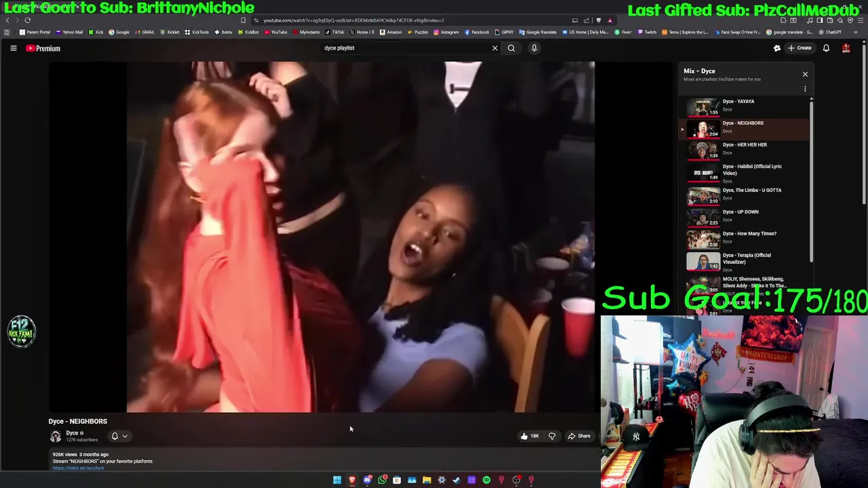Open Dyce - Terapia (Official Visualizer) thumbnail

coord(703,261)
